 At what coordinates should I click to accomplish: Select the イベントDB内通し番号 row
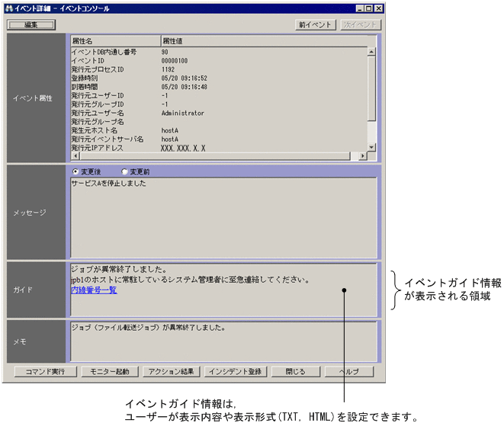(x=219, y=52)
